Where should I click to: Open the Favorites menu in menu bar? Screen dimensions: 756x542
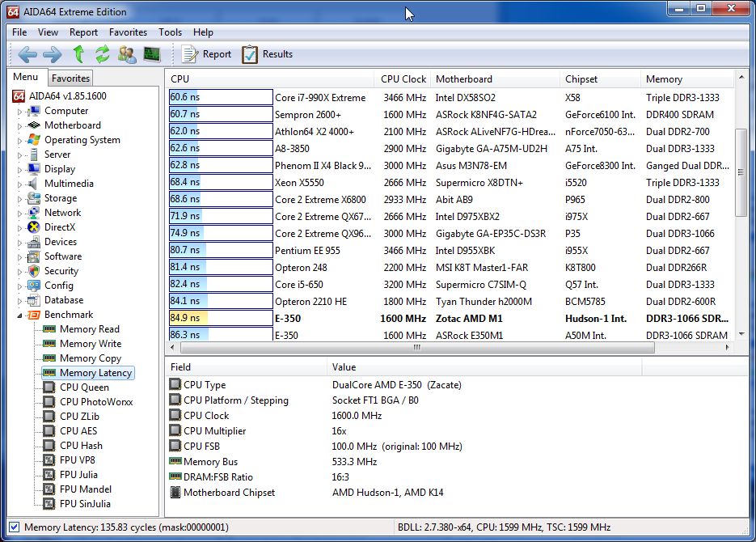(128, 32)
